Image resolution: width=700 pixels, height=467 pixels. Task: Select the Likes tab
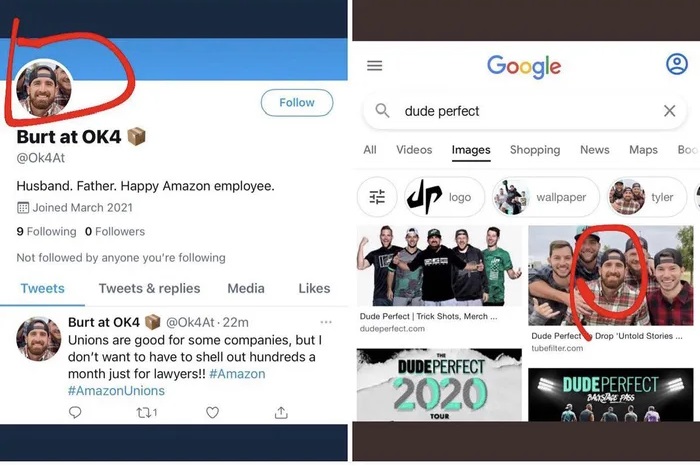[314, 288]
